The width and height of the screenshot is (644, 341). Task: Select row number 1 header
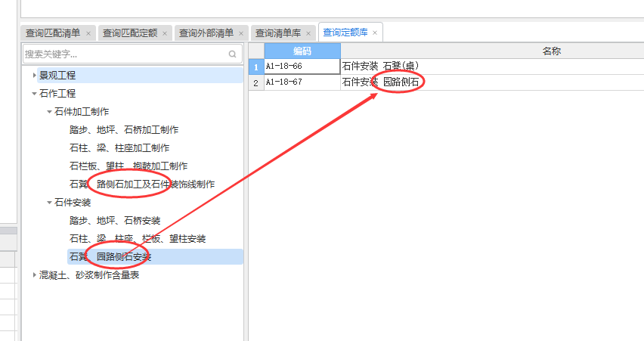coord(256,67)
